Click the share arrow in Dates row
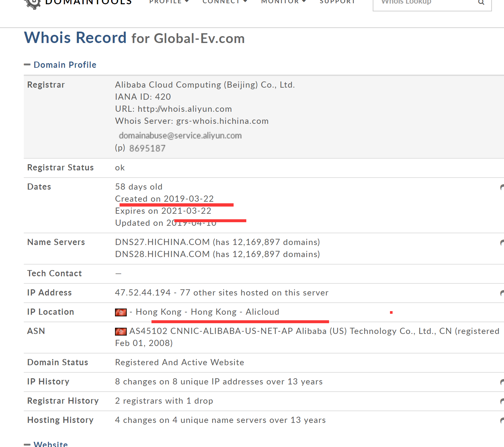504x447 pixels. (x=502, y=187)
